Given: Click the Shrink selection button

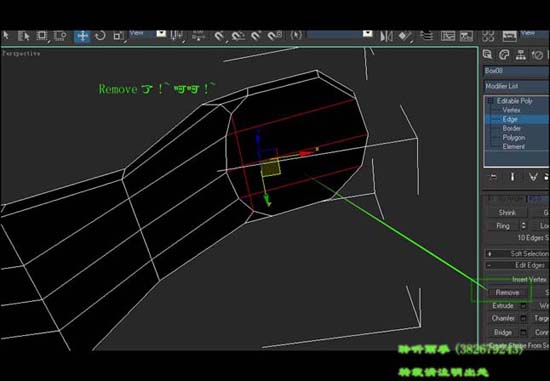Looking at the screenshot, I should point(507,213).
